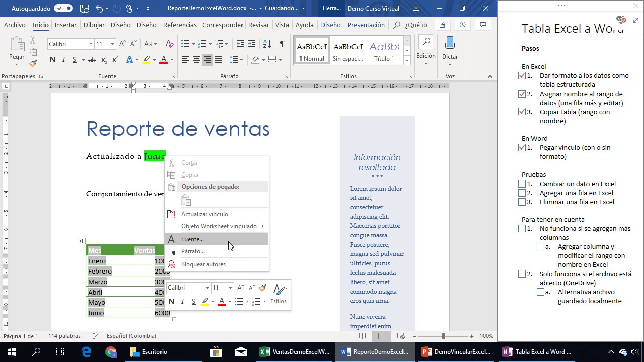The width and height of the screenshot is (644, 362).
Task: Choose Bloquear autores in context menu
Action: click(x=217, y=264)
